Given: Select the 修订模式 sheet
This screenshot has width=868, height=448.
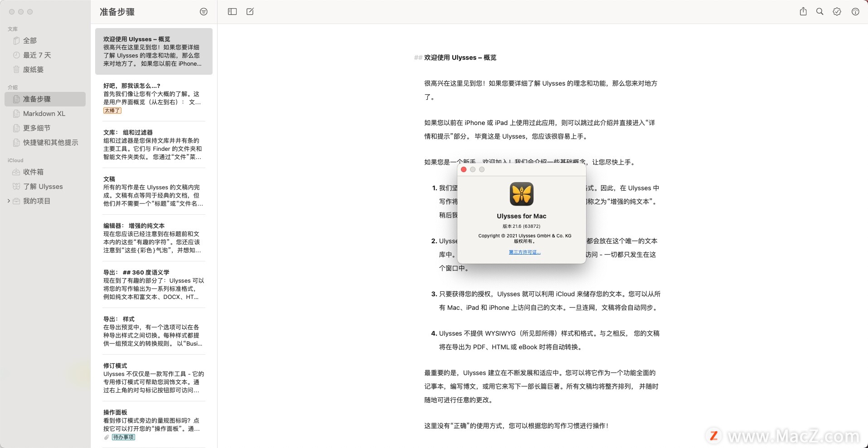Looking at the screenshot, I should pyautogui.click(x=154, y=378).
